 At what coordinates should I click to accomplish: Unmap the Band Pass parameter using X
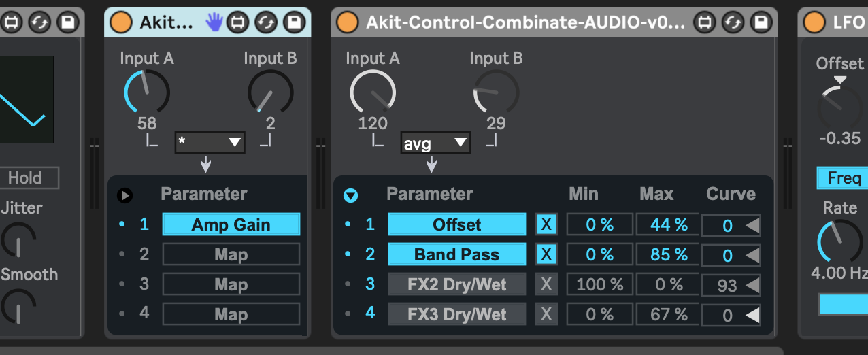[546, 255]
